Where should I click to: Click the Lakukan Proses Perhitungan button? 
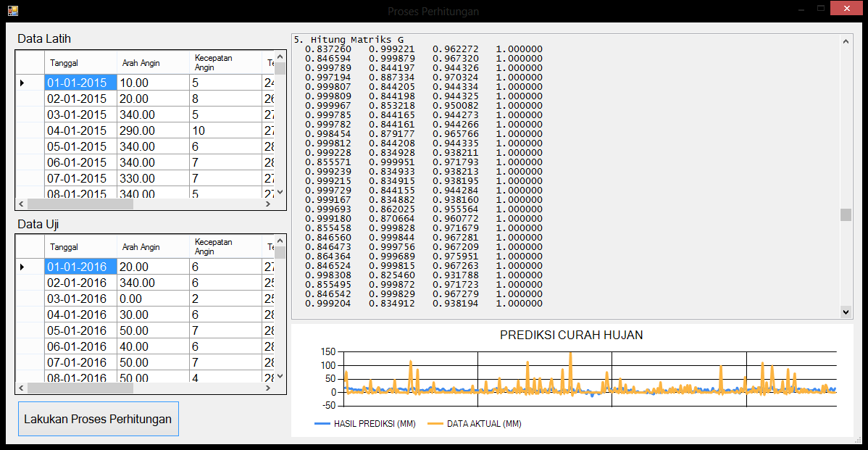[x=98, y=419]
